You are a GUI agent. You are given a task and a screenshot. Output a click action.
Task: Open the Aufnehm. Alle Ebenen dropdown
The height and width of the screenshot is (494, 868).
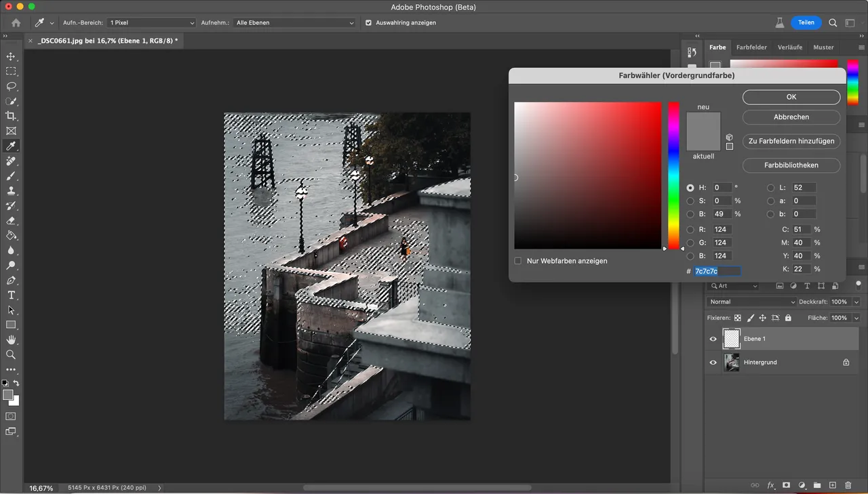coord(294,22)
